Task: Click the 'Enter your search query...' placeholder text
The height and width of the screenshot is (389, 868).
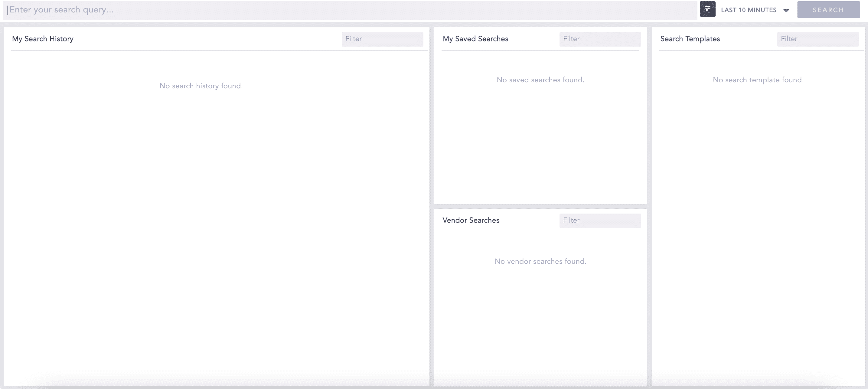Action: pyautogui.click(x=62, y=10)
